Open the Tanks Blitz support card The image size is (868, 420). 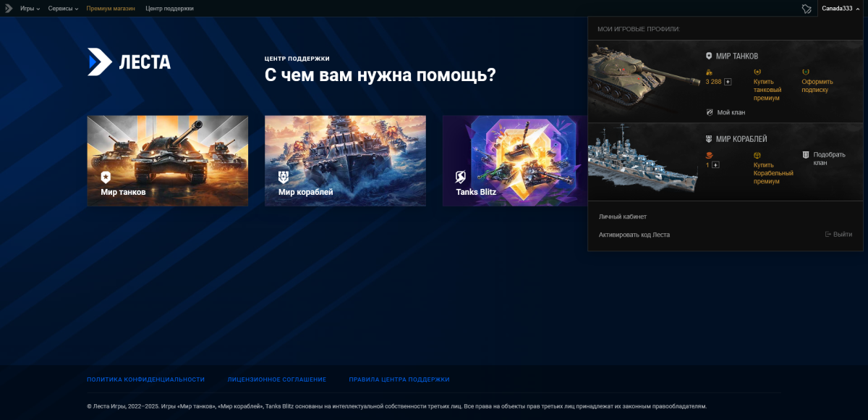point(515,161)
